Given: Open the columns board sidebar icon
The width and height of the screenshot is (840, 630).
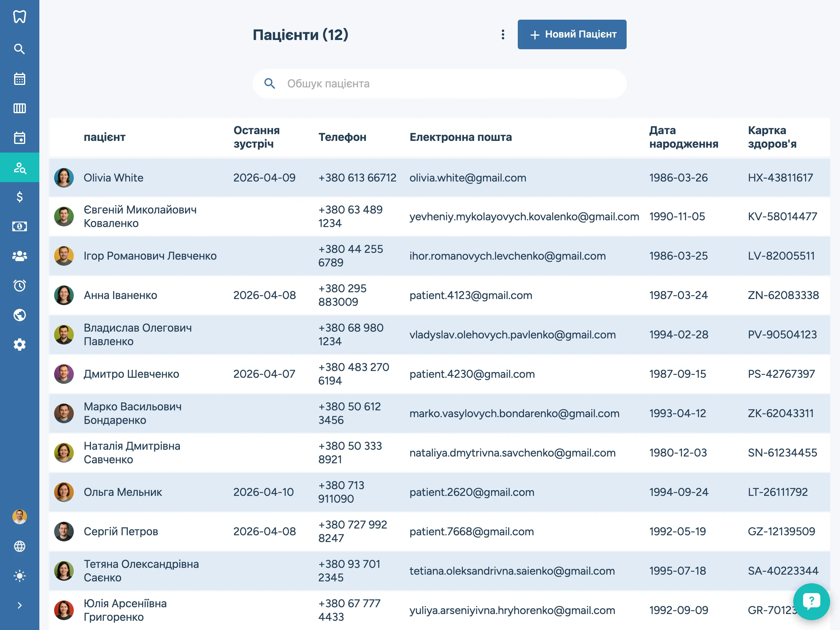Looking at the screenshot, I should [19, 108].
